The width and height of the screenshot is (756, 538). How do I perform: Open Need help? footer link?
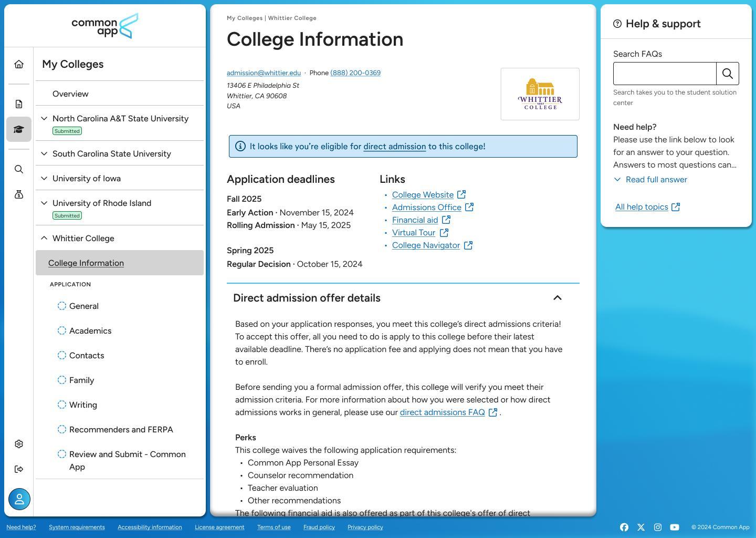21,527
